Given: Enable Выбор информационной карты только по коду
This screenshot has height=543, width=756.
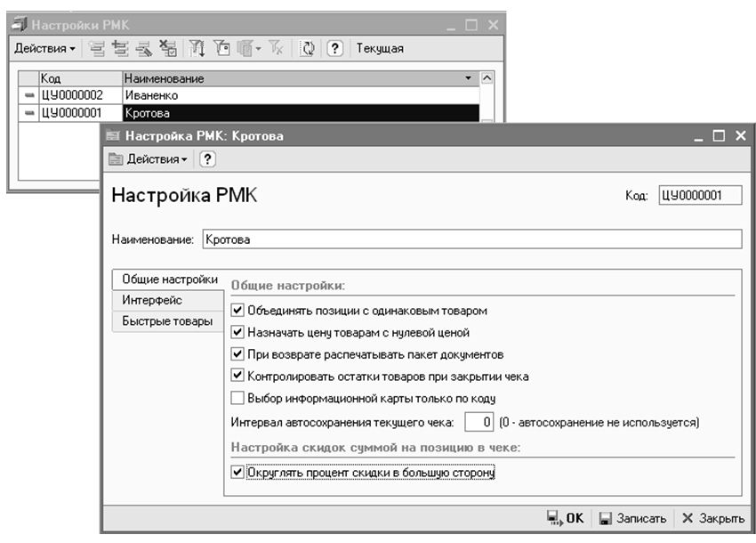Looking at the screenshot, I should point(237,398).
